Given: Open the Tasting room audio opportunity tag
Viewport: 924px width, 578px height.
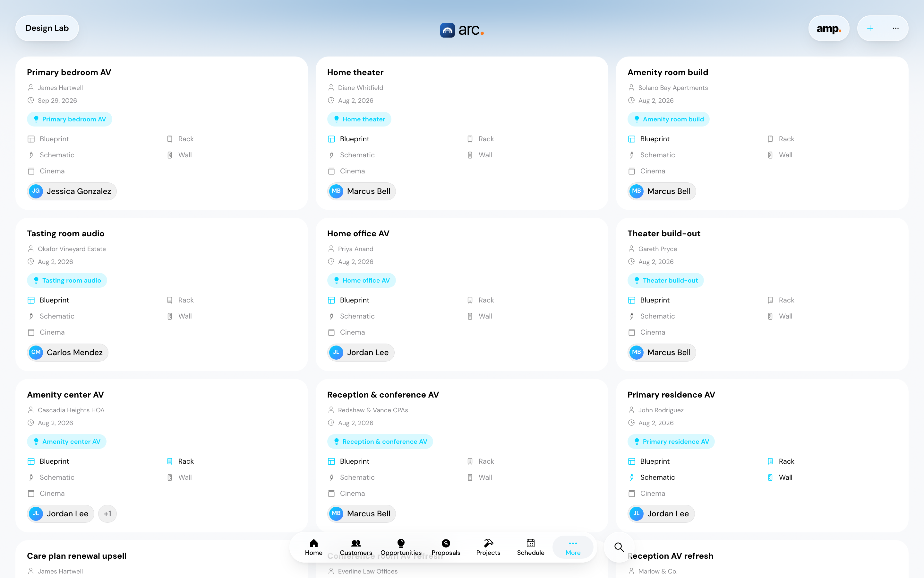Looking at the screenshot, I should 67,281.
